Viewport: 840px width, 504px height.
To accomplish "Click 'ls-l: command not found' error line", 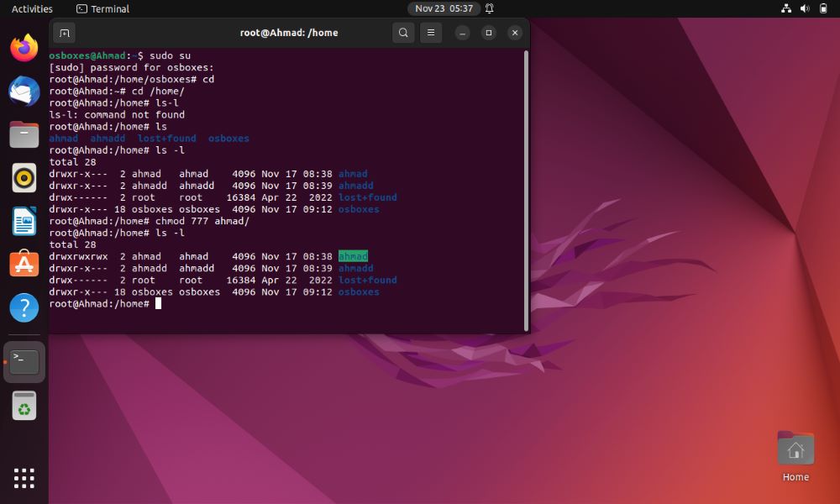I will (117, 114).
